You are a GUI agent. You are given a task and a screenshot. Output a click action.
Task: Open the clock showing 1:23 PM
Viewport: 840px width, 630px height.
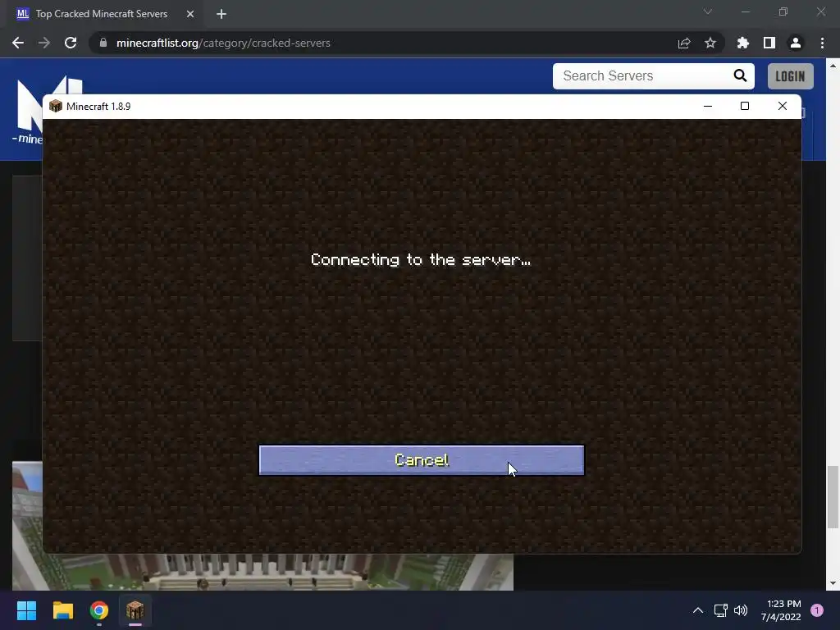click(x=781, y=610)
